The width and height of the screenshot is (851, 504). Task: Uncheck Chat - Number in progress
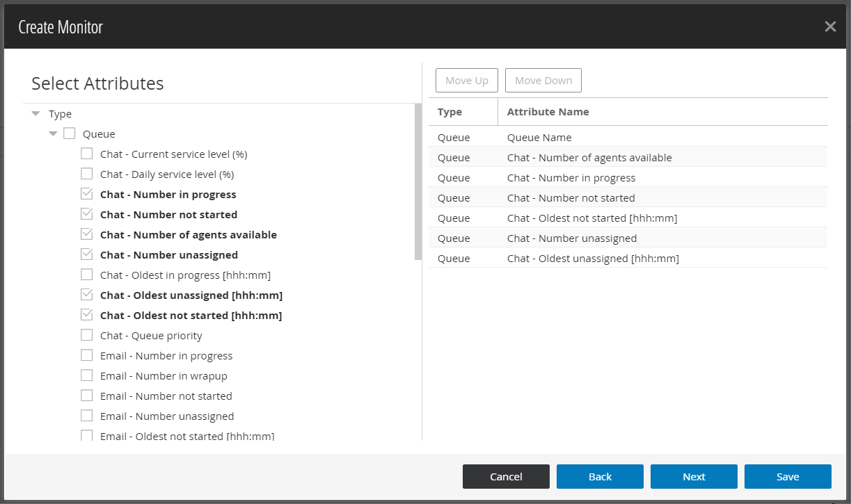coord(86,193)
